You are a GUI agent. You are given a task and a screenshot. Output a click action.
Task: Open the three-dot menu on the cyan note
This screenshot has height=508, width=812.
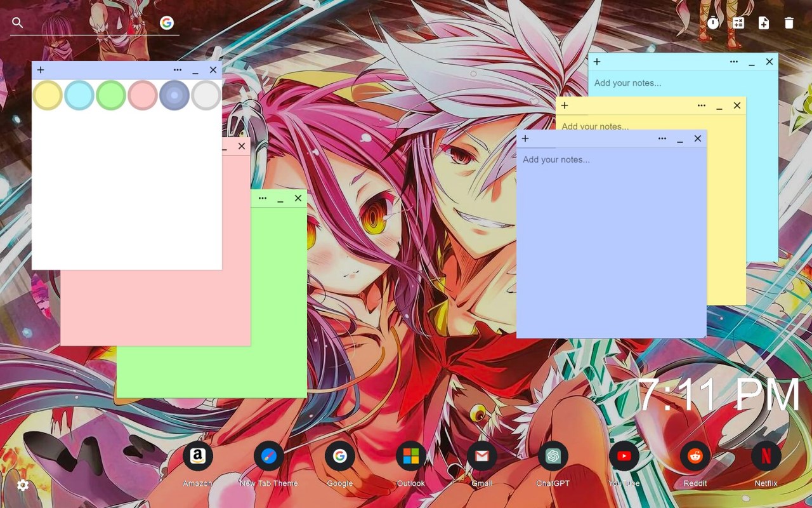click(x=734, y=62)
